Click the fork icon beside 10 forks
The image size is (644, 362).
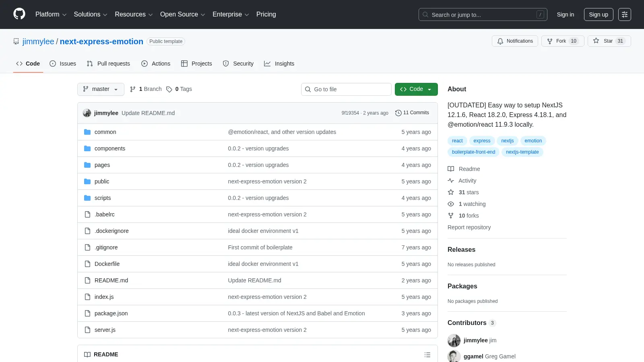point(451,216)
